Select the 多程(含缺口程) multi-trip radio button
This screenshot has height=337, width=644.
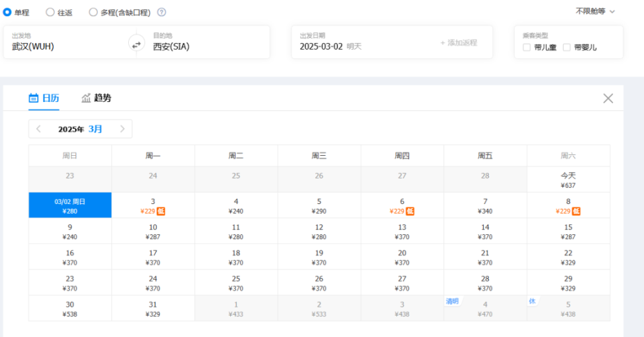click(x=93, y=12)
